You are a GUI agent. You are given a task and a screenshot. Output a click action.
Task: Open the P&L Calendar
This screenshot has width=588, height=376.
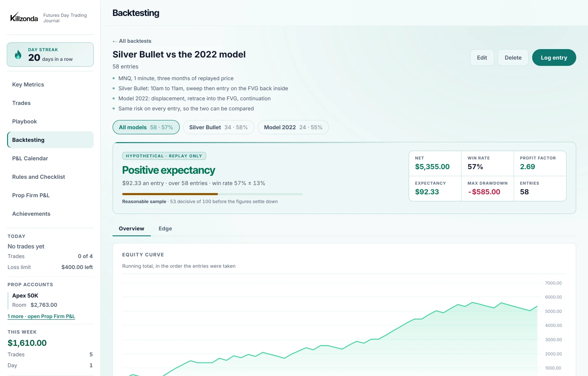pos(50,158)
